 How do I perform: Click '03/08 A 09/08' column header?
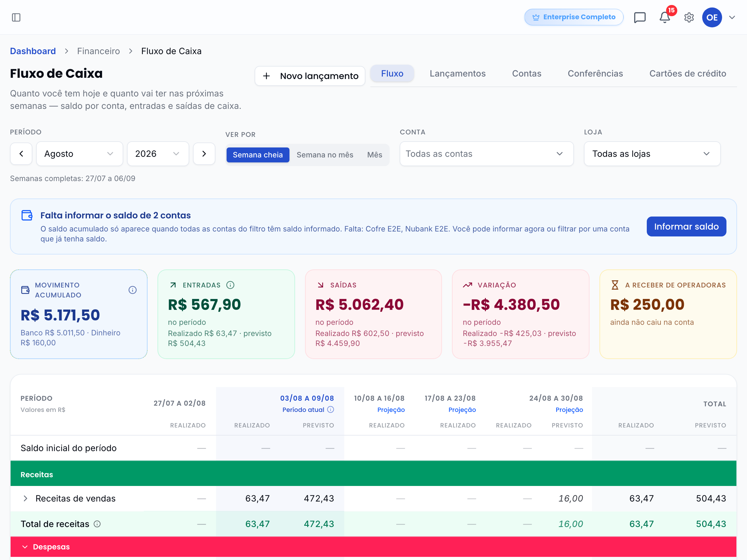[x=307, y=398]
